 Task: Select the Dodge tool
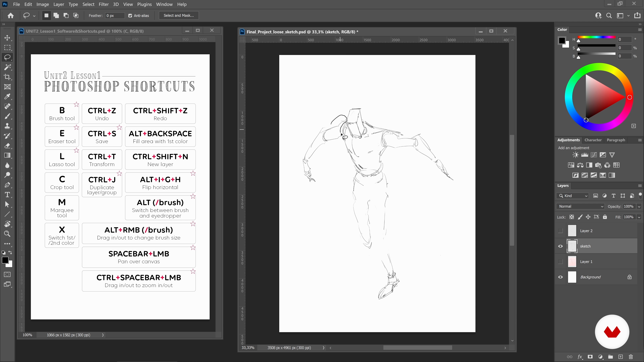coord(7,175)
